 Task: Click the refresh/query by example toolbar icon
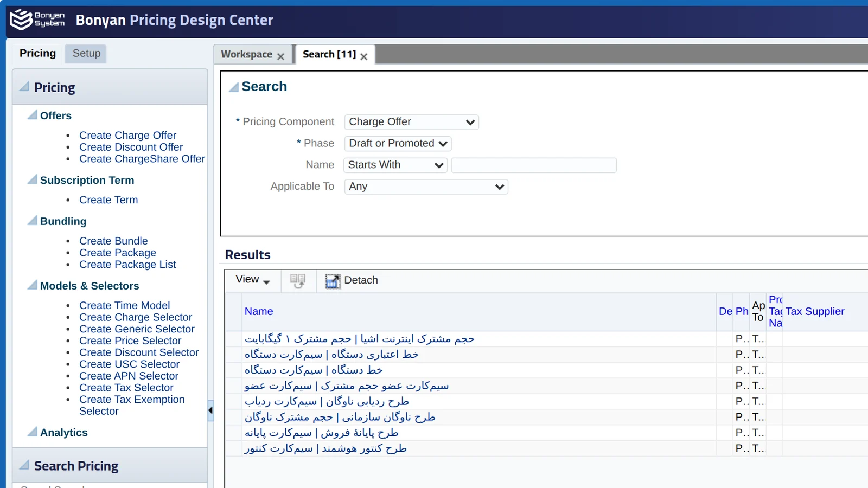298,281
